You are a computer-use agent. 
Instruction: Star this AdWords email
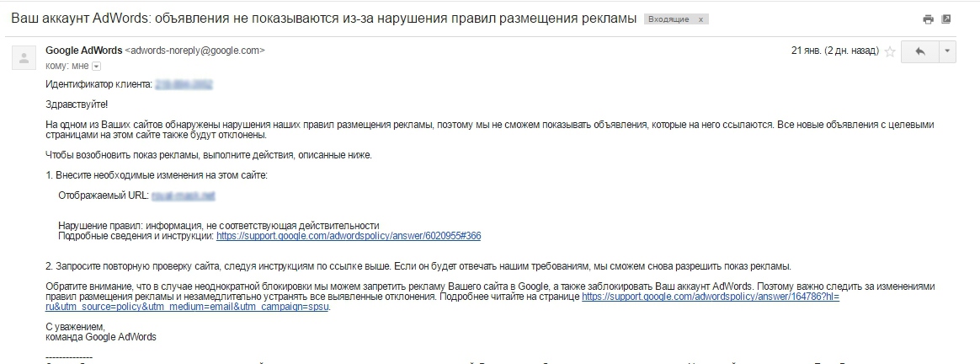click(890, 52)
